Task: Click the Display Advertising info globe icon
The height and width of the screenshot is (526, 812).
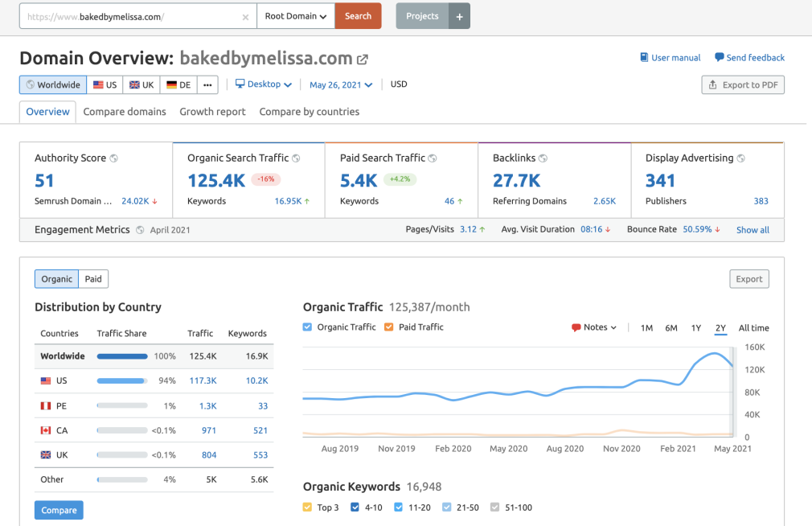Action: (741, 158)
